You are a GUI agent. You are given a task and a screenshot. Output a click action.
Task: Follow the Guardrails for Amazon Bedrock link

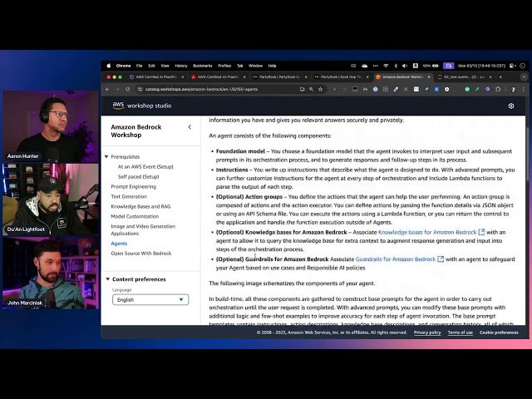coord(399,259)
